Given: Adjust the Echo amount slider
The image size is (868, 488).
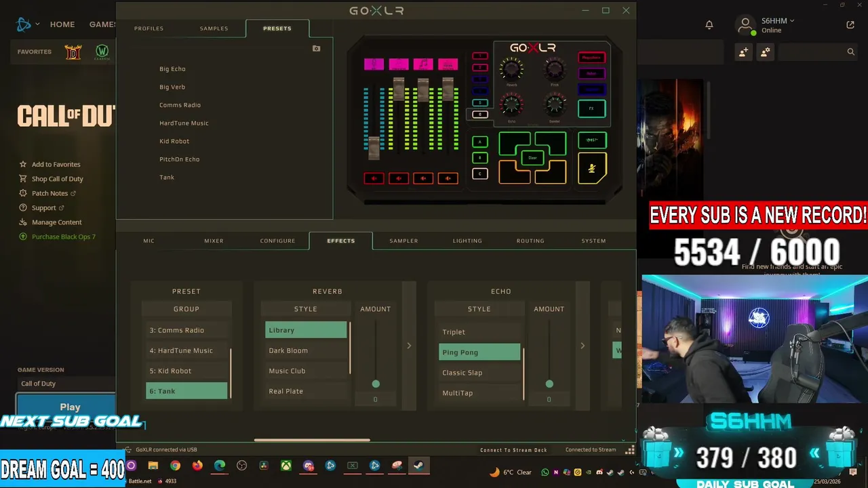Looking at the screenshot, I should coord(549,384).
